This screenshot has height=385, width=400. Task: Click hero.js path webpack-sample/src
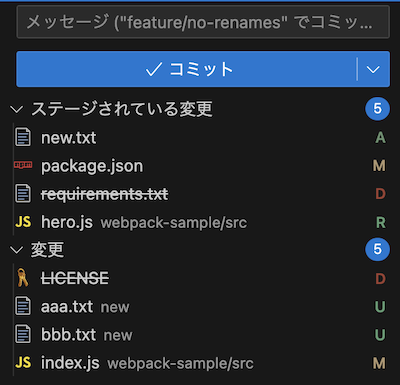174,223
